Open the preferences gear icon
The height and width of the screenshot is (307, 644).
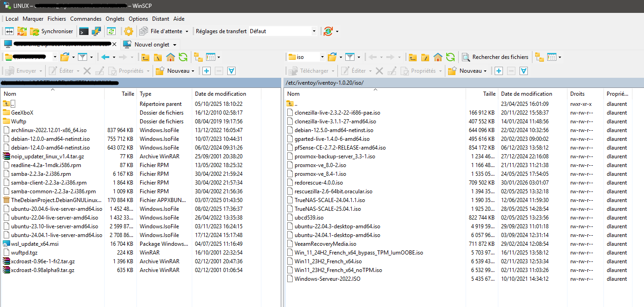tap(128, 31)
